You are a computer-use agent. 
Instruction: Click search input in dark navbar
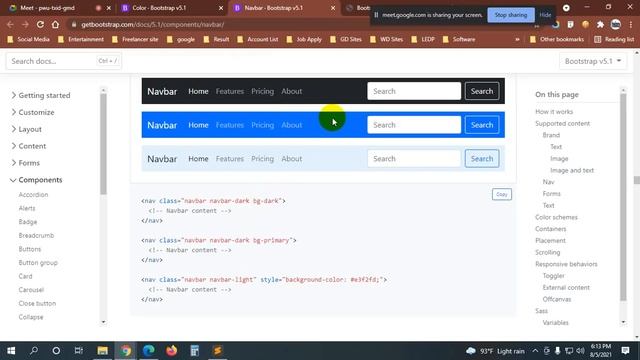coord(414,91)
